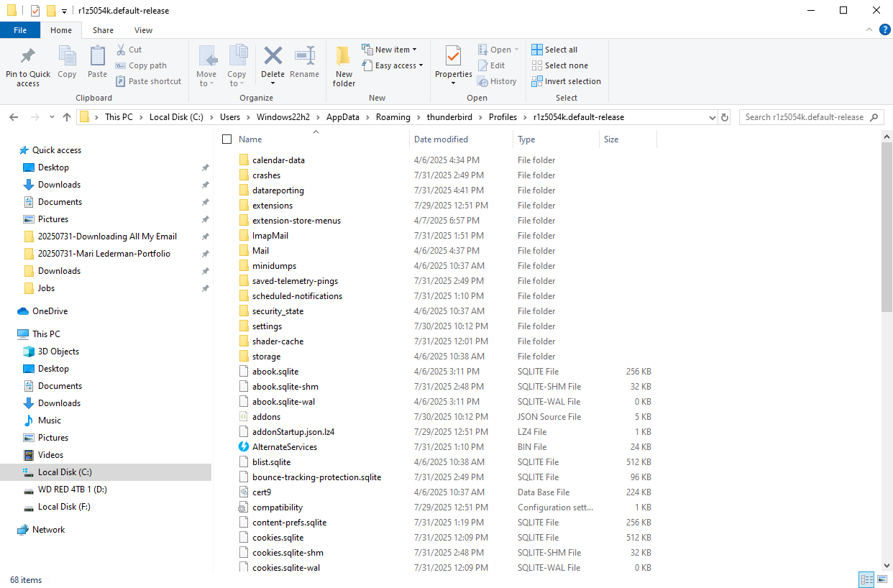This screenshot has width=893, height=588.
Task: Select the calendar-data folder
Action: [x=278, y=160]
